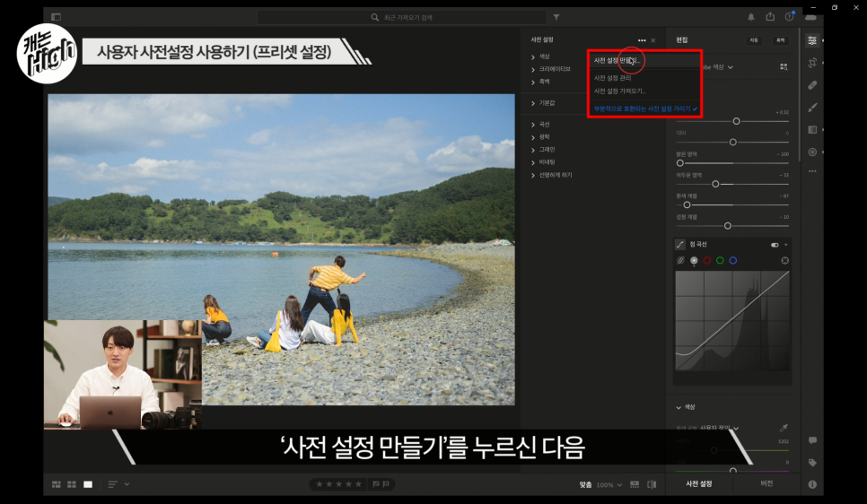Flag photo as picked

[x=376, y=484]
